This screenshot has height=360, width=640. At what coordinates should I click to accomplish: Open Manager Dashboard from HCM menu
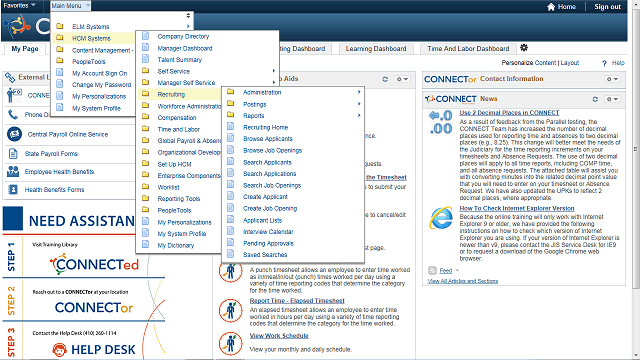tap(185, 48)
